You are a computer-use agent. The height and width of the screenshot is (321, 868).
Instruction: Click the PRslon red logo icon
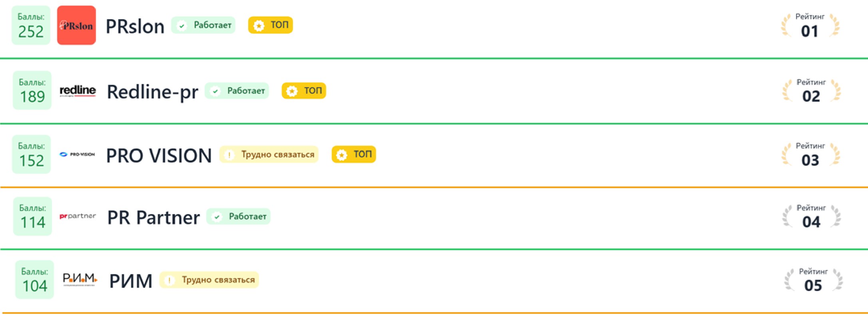(x=76, y=25)
